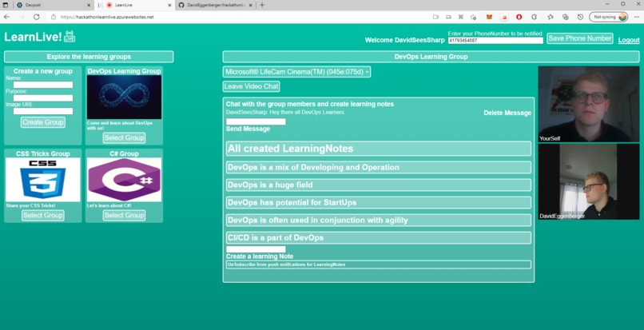Click Leave Video Chat button
This screenshot has width=644, height=330.
point(252,86)
